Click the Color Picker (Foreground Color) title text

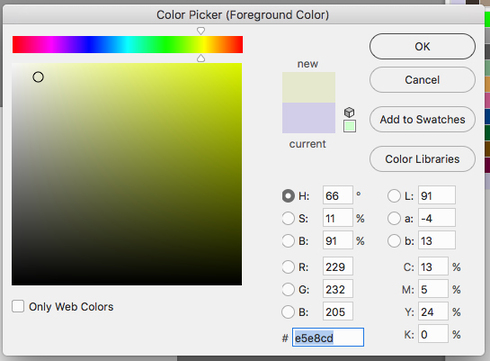[x=243, y=15]
